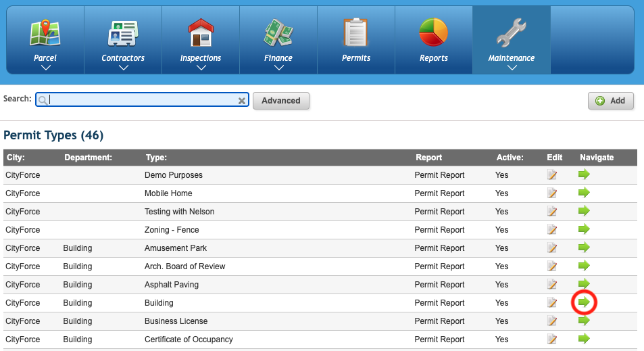The image size is (644, 351).
Task: Open the Finance menu label
Action: pos(278,58)
